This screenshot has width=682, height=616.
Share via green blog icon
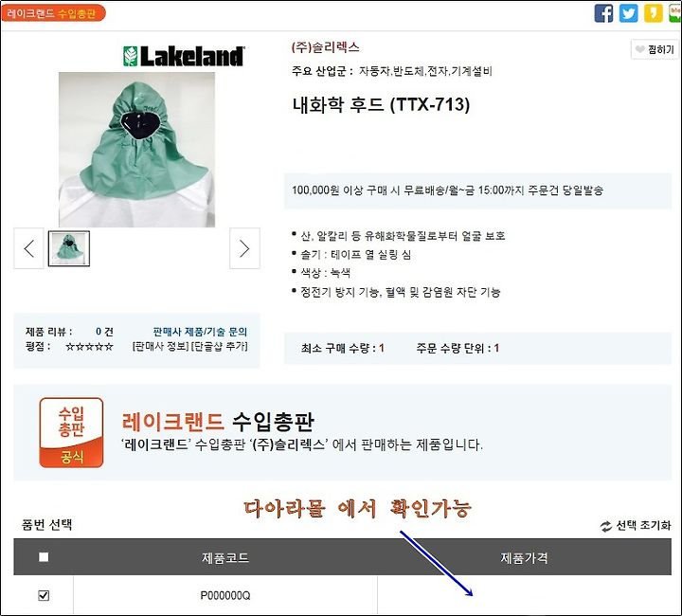[675, 13]
